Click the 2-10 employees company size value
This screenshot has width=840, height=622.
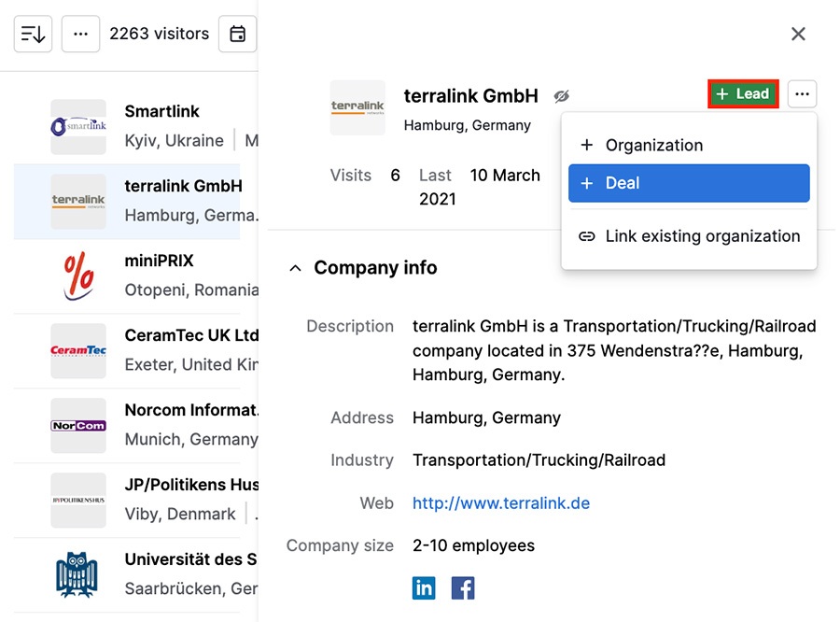[473, 545]
